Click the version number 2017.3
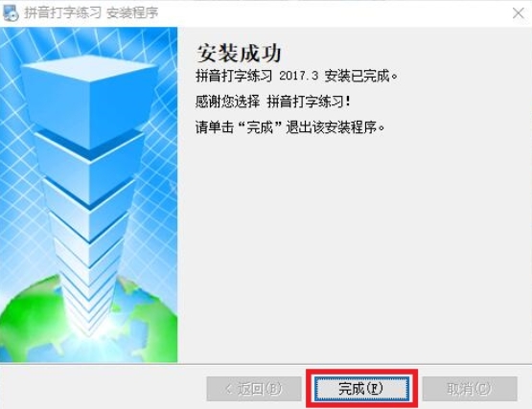The image size is (532, 409). pos(298,76)
